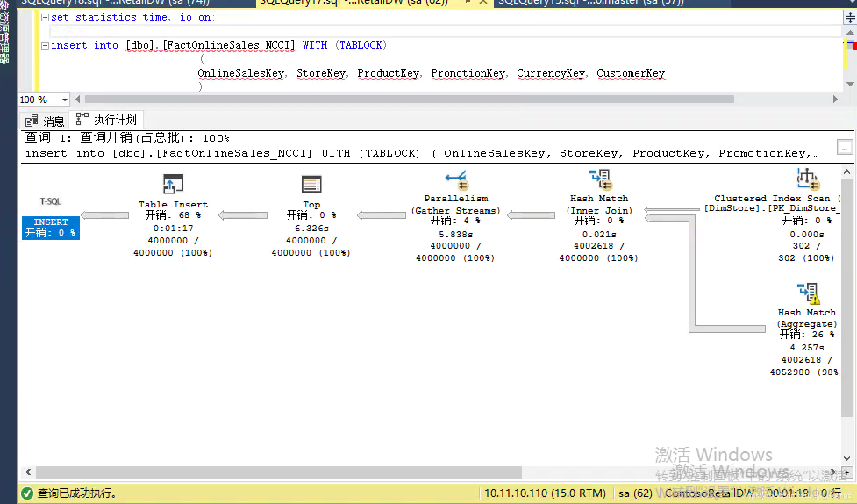Click the editor horizontal scrollbar thumb

409,100
